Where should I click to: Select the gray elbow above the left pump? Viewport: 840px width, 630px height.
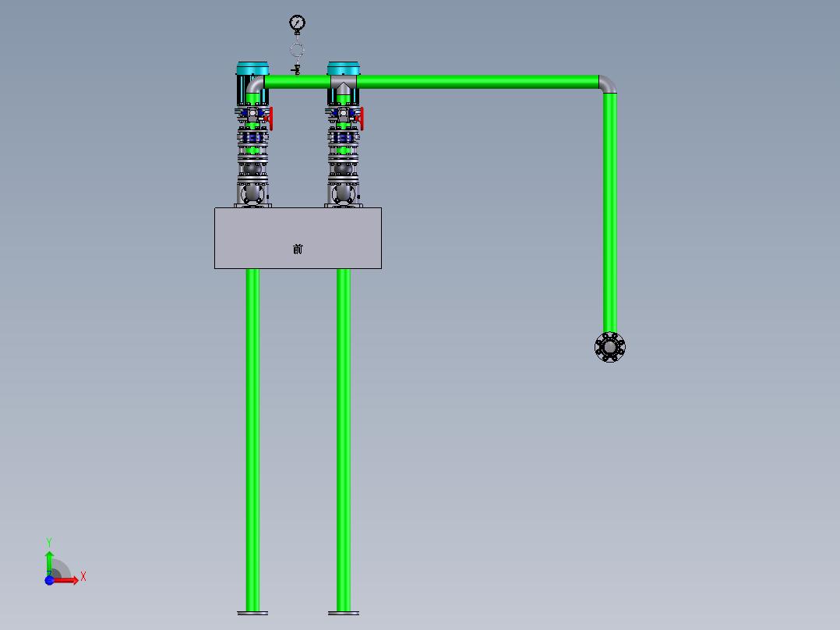tap(255, 84)
